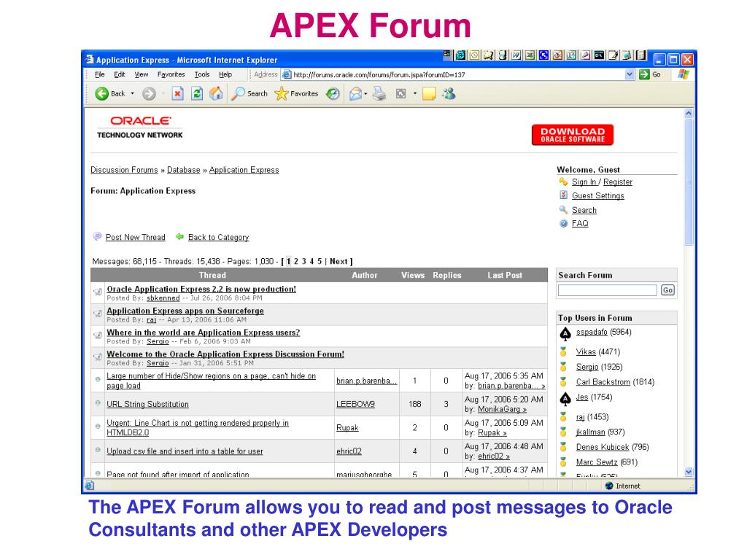Open the Help menu
The width and height of the screenshot is (747, 560).
[x=225, y=74]
